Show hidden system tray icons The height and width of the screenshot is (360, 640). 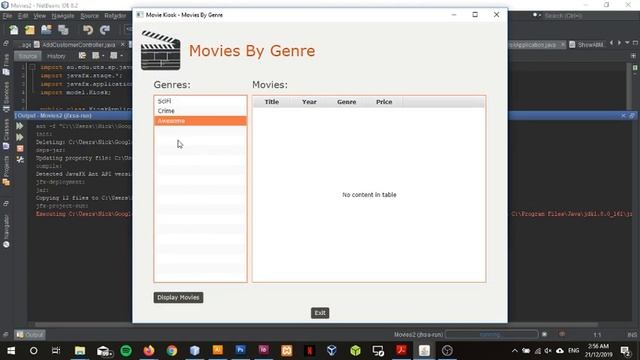coord(515,351)
